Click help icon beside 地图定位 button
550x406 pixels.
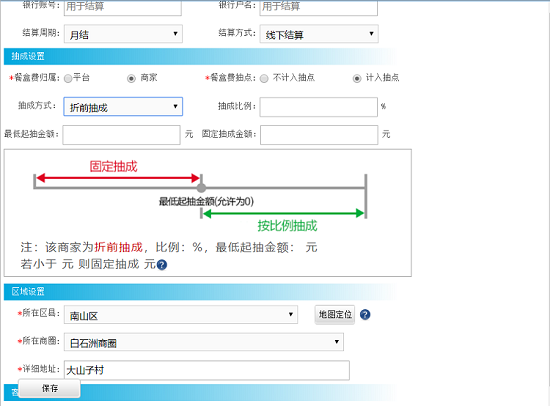[x=365, y=314]
